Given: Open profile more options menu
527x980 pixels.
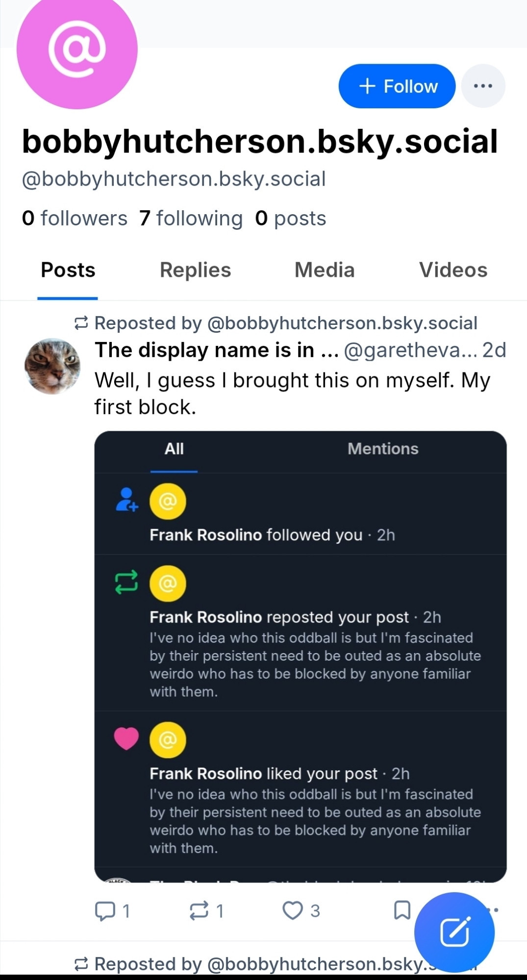Looking at the screenshot, I should [x=483, y=86].
